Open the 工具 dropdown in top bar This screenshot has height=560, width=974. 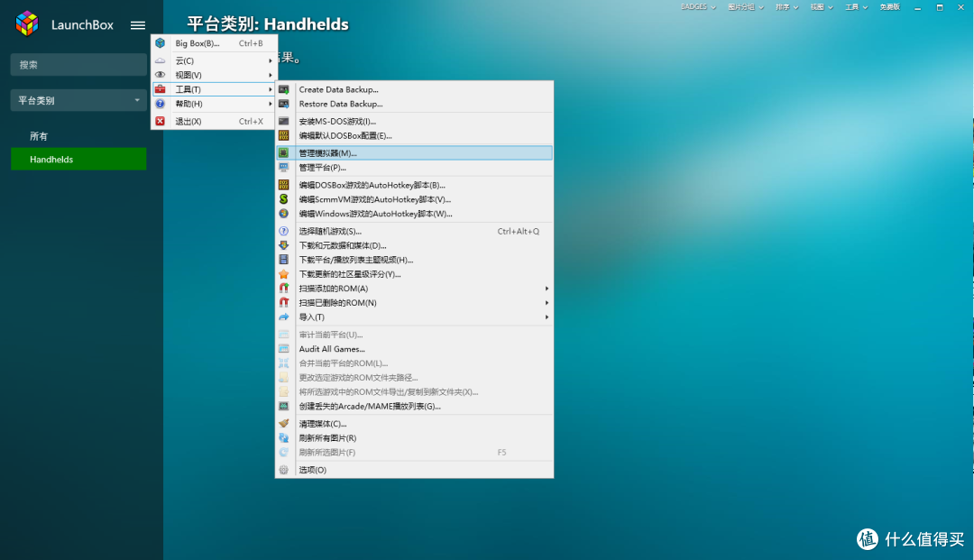(x=856, y=7)
